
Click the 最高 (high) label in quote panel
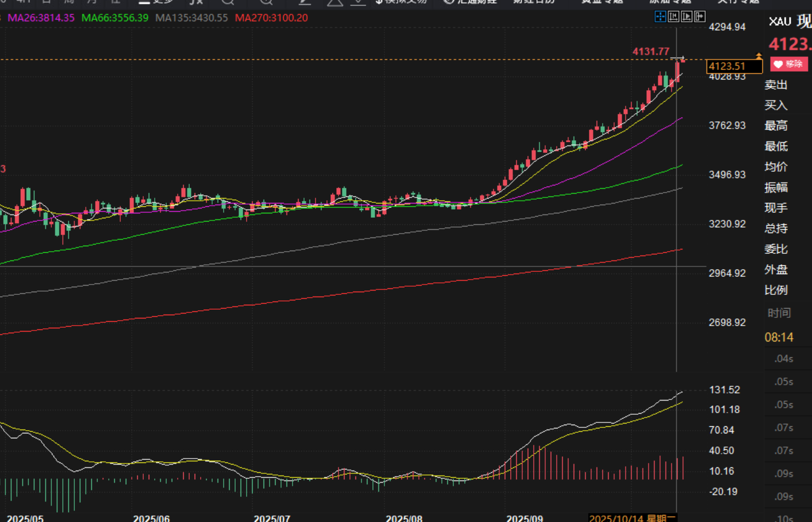coord(776,126)
